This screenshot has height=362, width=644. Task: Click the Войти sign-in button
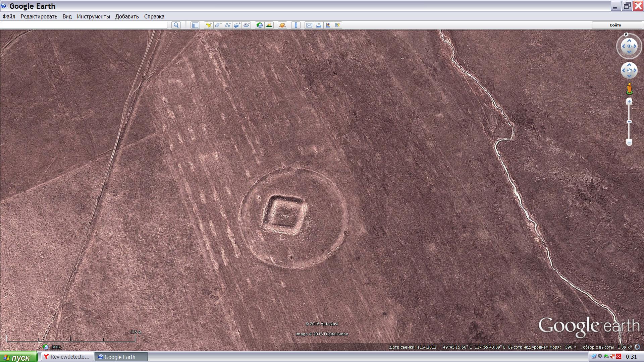tap(615, 25)
